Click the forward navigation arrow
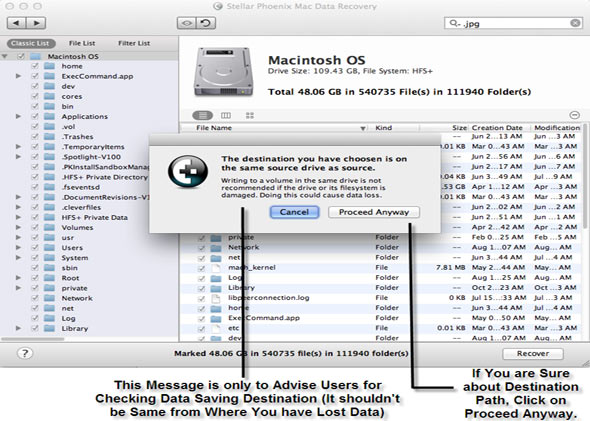Viewport: 590px width, 421px height. coord(36,23)
